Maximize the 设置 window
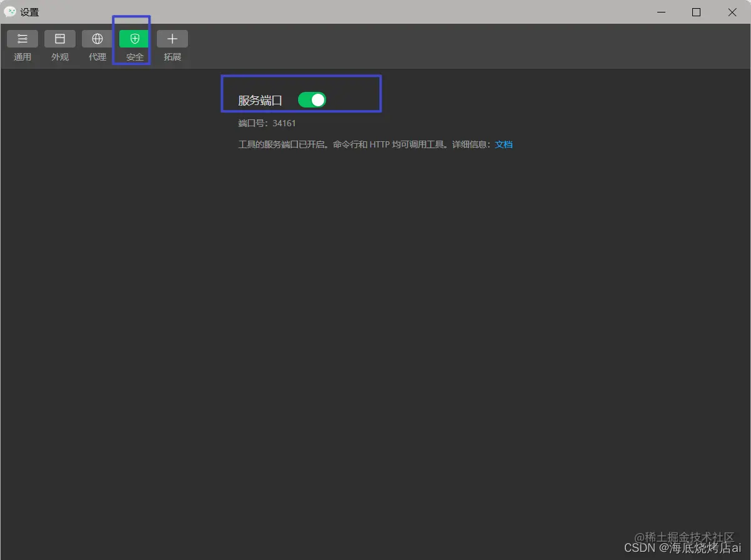Screen dimensions: 751x560 pyautogui.click(x=697, y=12)
